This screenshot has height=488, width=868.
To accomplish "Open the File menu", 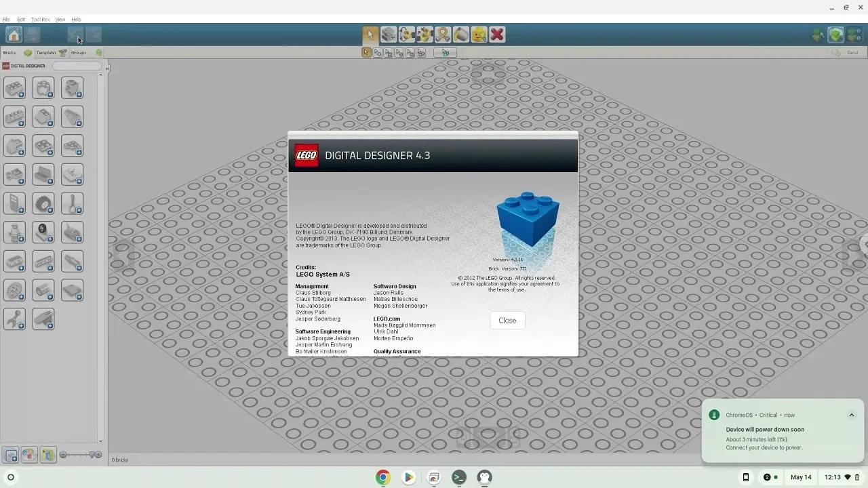I will (6, 20).
